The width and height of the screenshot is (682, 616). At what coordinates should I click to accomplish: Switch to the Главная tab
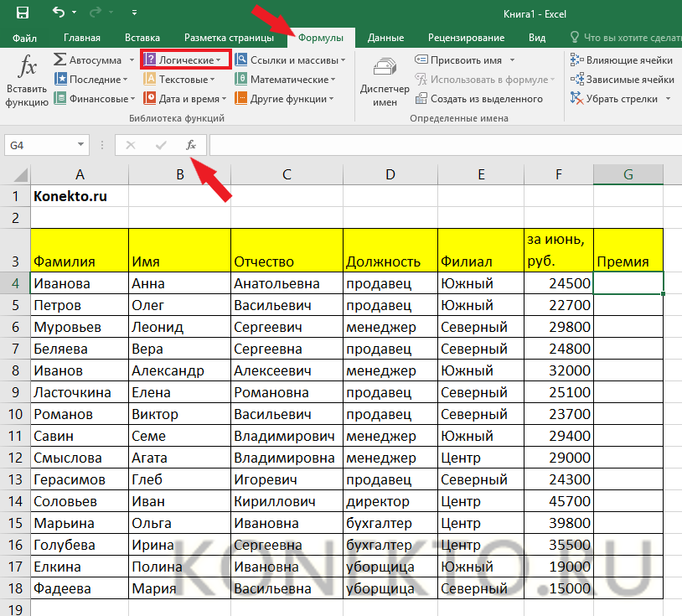81,38
